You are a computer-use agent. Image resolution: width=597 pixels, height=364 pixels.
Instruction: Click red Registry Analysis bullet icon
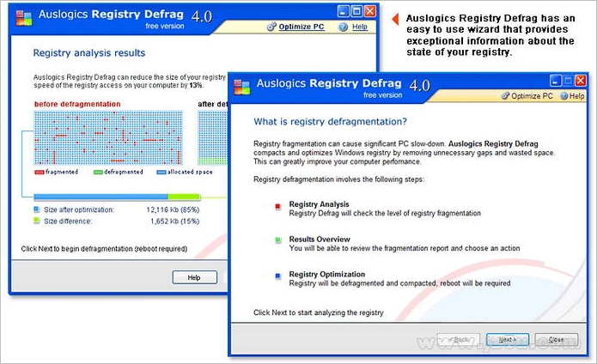(278, 207)
